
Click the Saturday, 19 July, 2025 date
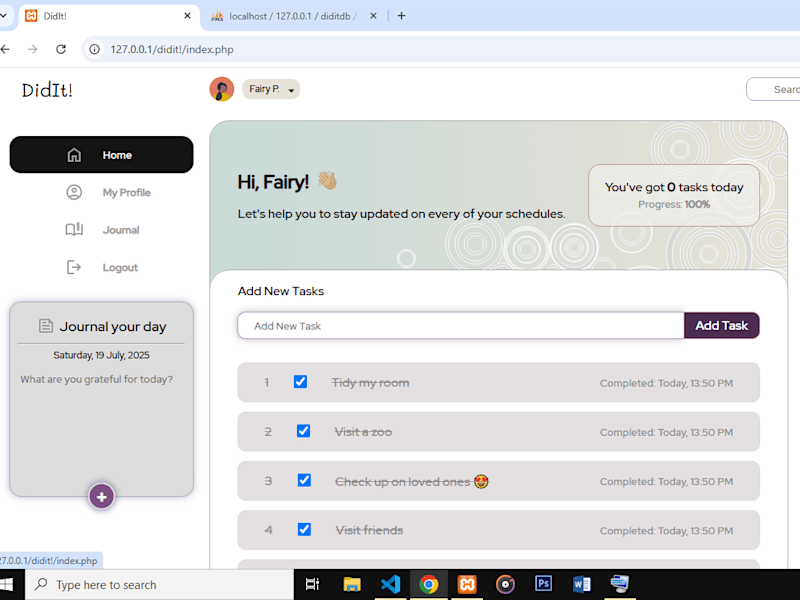[102, 355]
